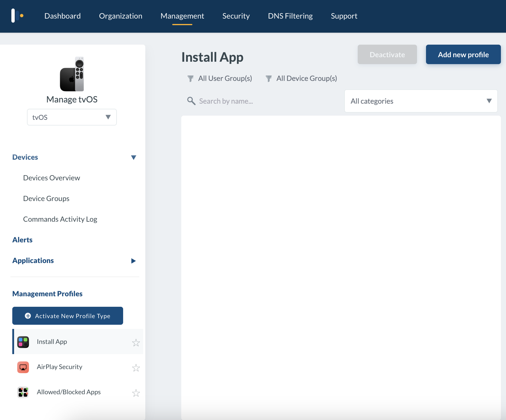Favorite the AirPlay Security star
Screen dimensions: 506x420
tap(136, 368)
